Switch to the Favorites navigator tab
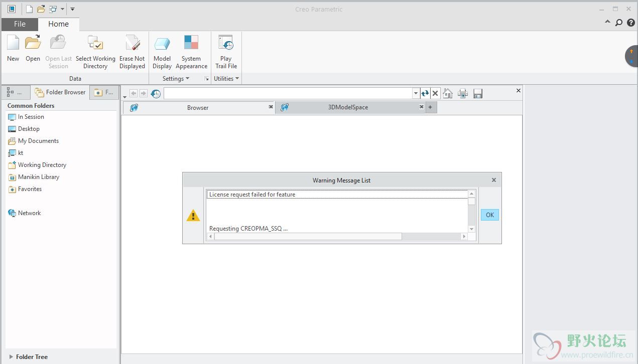This screenshot has width=638, height=364. pos(104,92)
